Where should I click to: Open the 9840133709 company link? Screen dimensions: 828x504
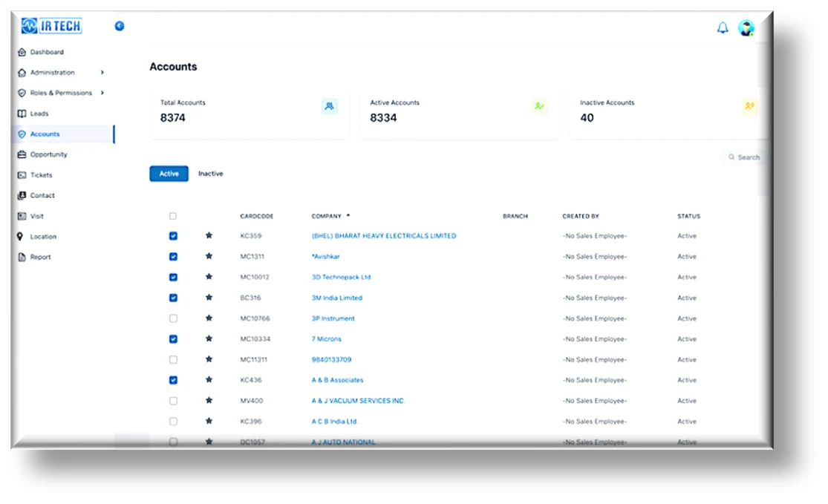click(x=331, y=359)
